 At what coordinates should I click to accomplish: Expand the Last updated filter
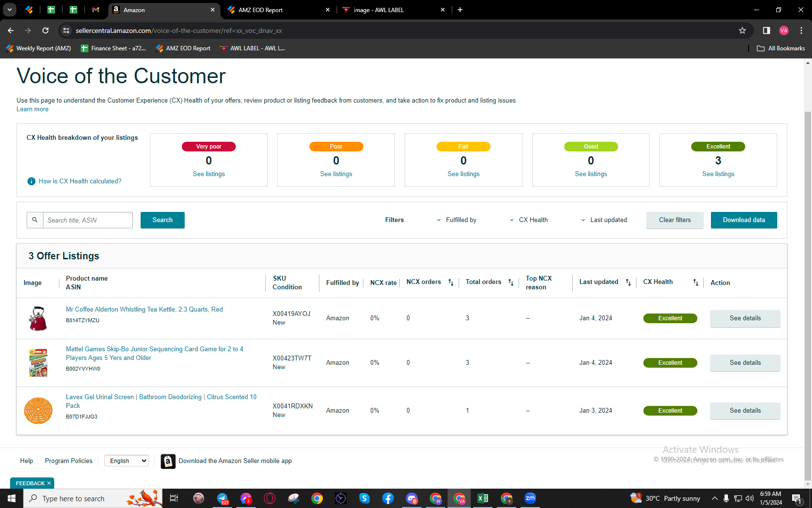point(604,220)
